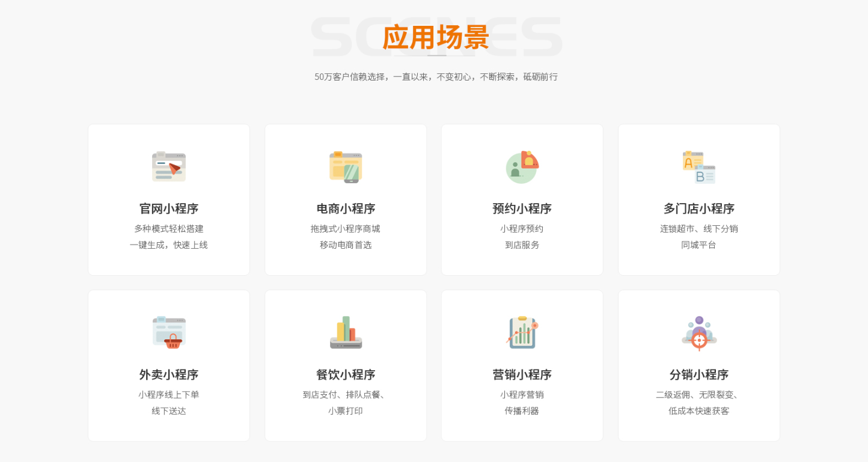Click the 官网小程序 browser window icon
This screenshot has height=462, width=868.
pyautogui.click(x=168, y=166)
